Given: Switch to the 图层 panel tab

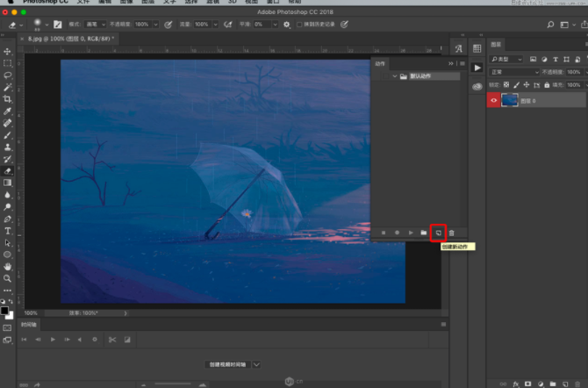Looking at the screenshot, I should click(497, 44).
